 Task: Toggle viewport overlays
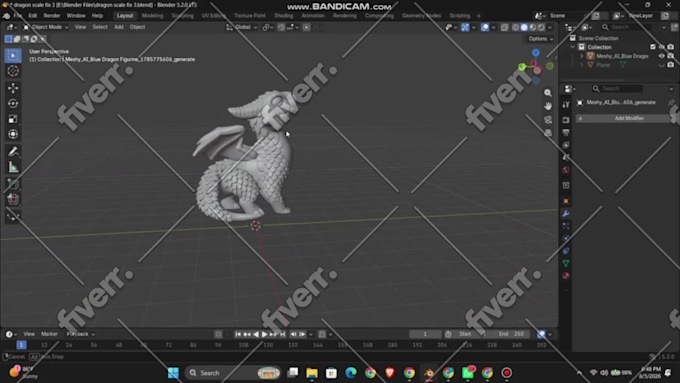tap(485, 27)
